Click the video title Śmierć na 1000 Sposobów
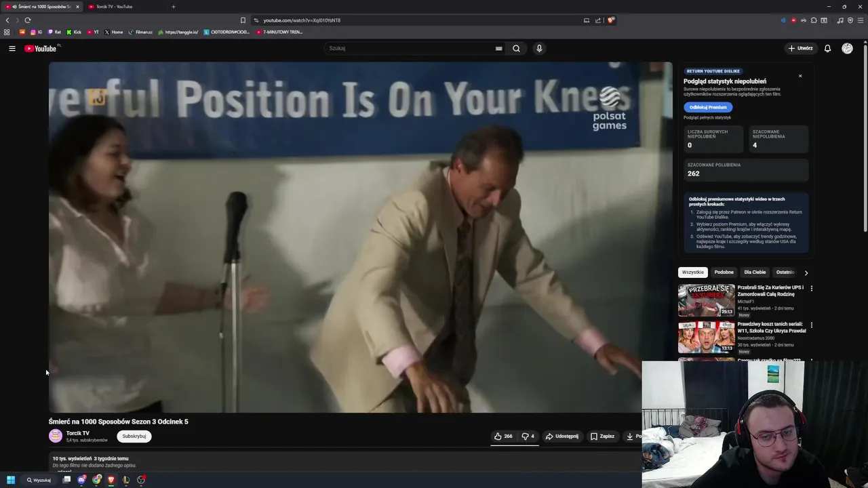 tap(119, 422)
